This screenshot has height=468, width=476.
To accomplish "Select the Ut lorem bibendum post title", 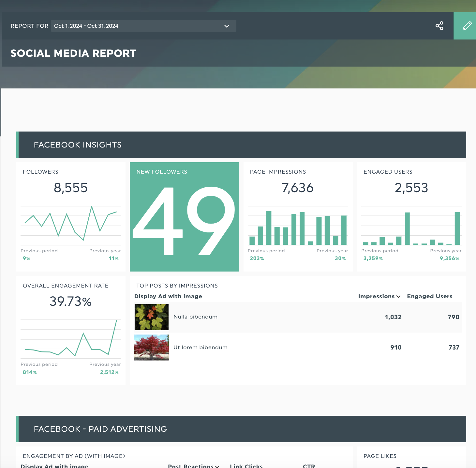I will [201, 347].
